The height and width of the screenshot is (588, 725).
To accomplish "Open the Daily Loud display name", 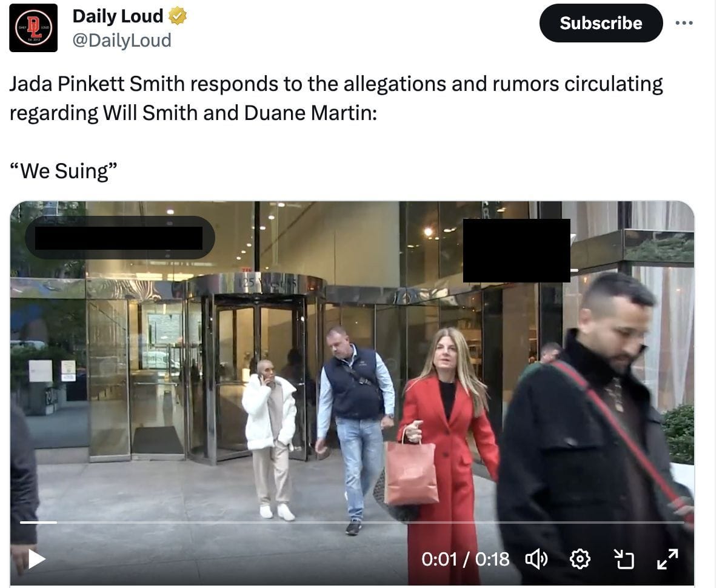I will [x=118, y=16].
